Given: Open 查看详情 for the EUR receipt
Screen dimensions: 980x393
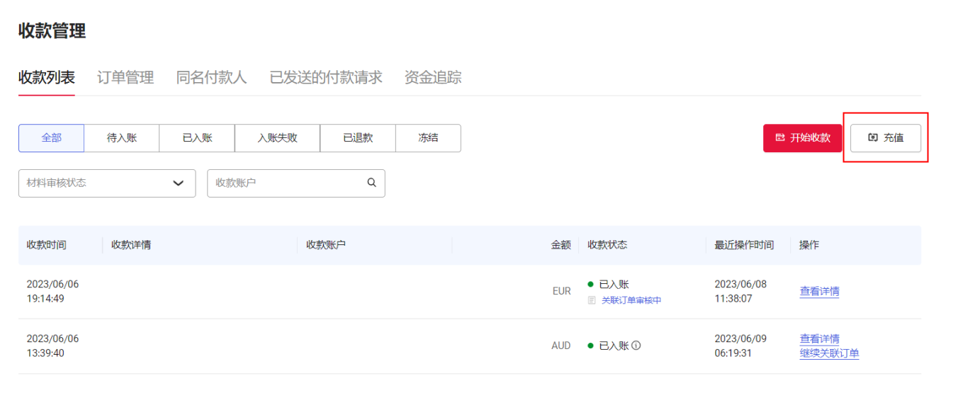Looking at the screenshot, I should click(x=819, y=291).
